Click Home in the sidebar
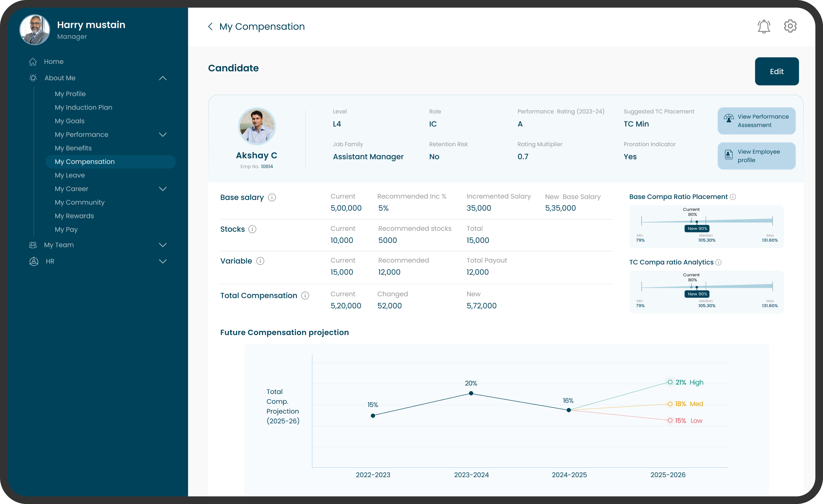Image resolution: width=823 pixels, height=504 pixels. click(54, 62)
